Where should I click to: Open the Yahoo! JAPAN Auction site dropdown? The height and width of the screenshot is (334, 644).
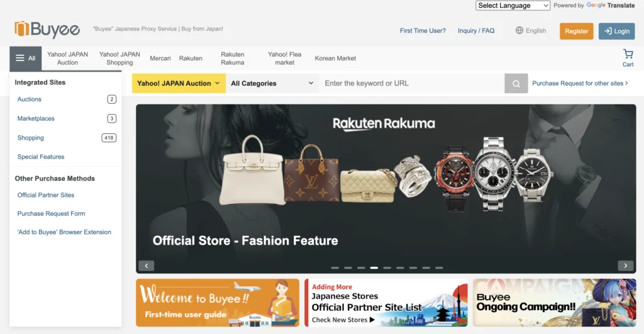point(179,84)
